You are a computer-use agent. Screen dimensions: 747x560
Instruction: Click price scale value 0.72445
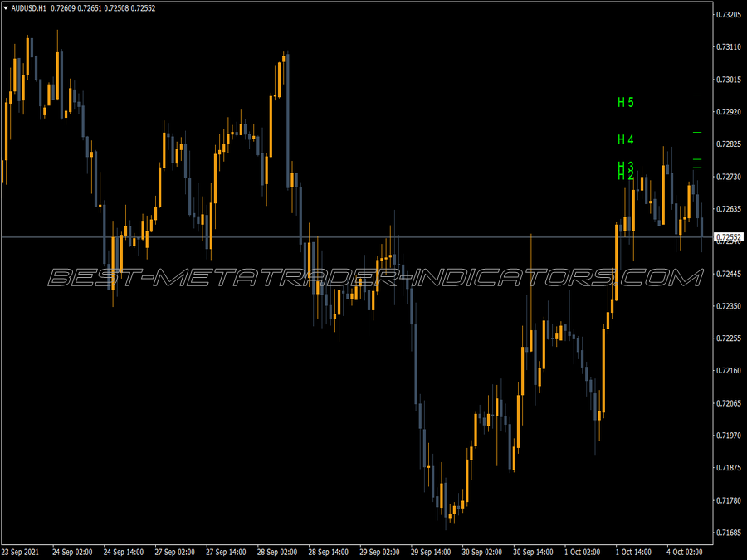coord(729,274)
